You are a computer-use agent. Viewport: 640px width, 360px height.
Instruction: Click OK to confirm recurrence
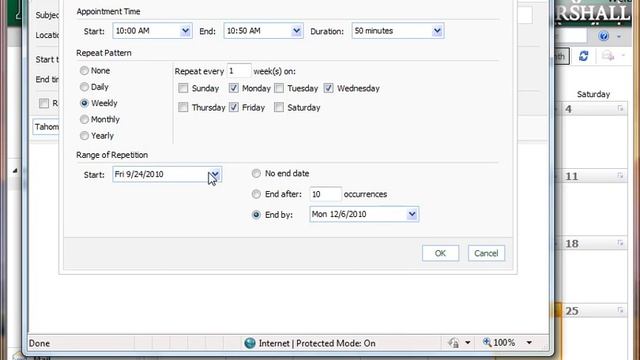point(440,253)
